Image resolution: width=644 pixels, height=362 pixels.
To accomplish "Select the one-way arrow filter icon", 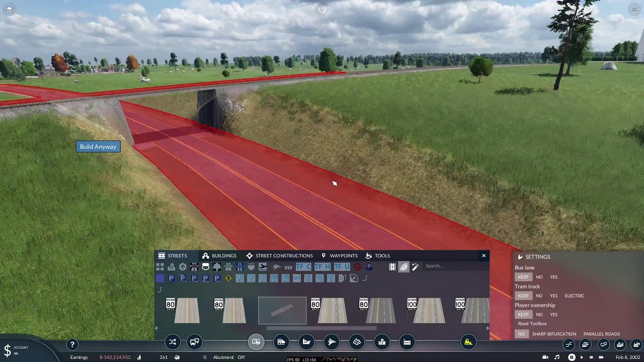I will coord(183,267).
